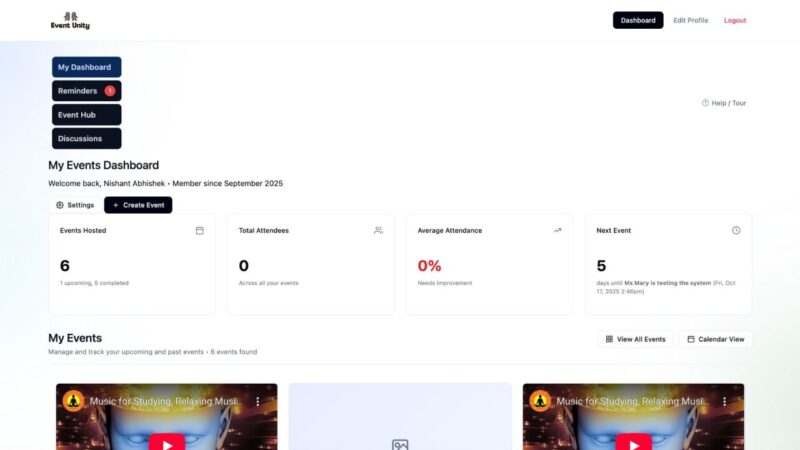Click the calendar icon in Events Hosted card
The image size is (800, 450).
199,230
